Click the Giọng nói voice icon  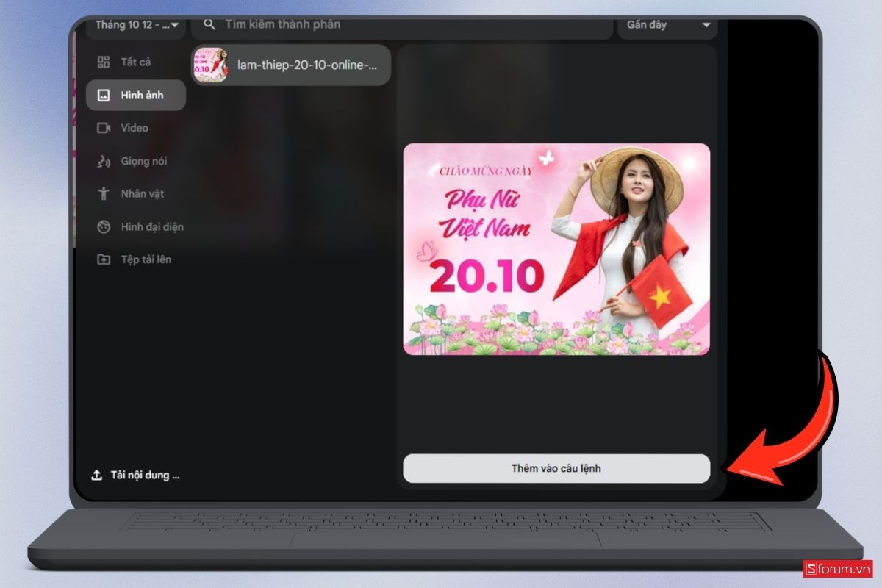104,161
